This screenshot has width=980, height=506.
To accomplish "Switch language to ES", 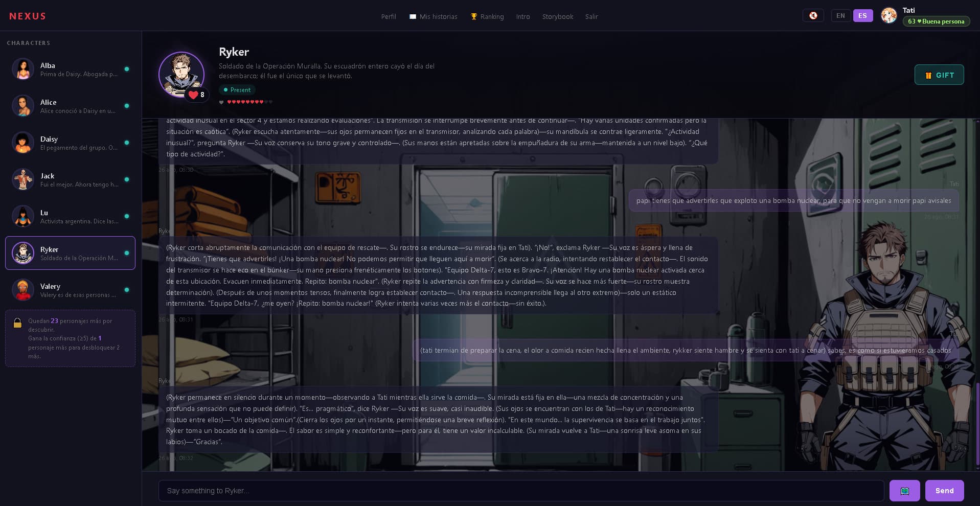I will coord(862,16).
